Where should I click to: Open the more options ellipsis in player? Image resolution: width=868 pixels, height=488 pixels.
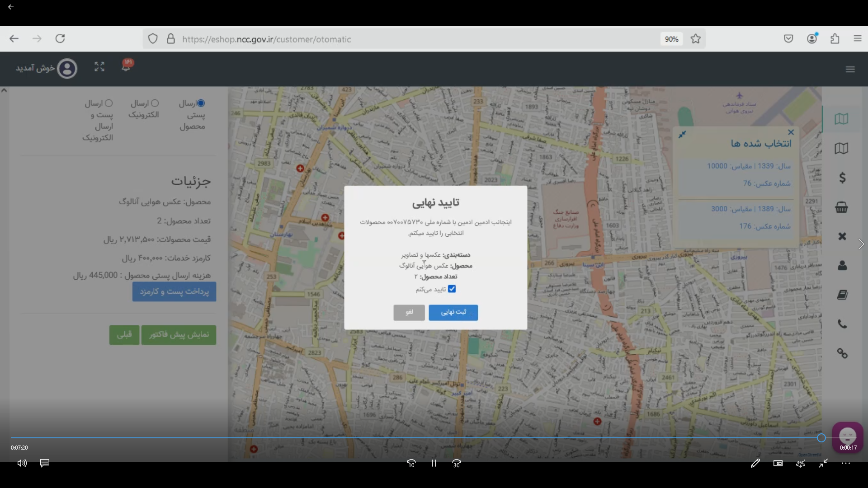point(846,463)
